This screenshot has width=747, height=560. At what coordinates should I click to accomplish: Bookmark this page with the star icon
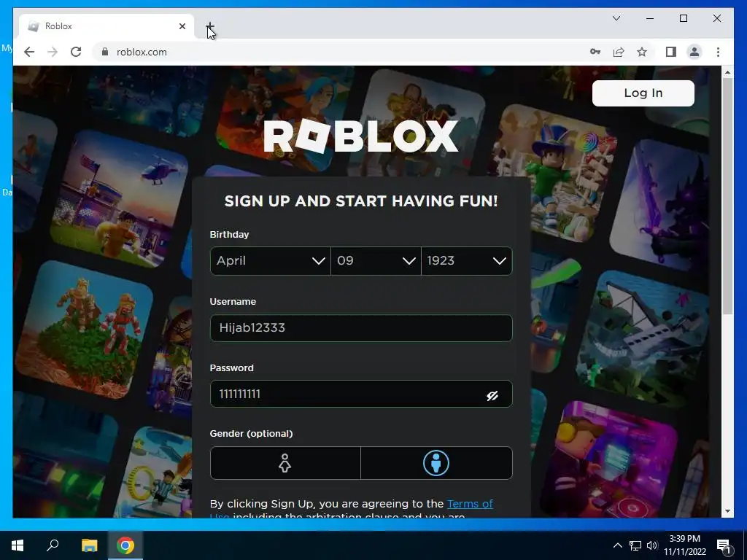click(x=642, y=52)
